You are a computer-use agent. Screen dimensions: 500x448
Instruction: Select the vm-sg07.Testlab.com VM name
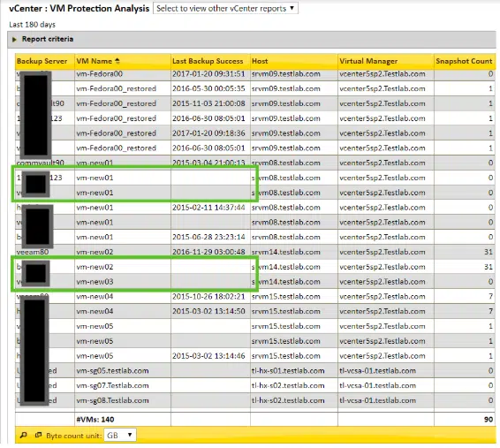[112, 385]
